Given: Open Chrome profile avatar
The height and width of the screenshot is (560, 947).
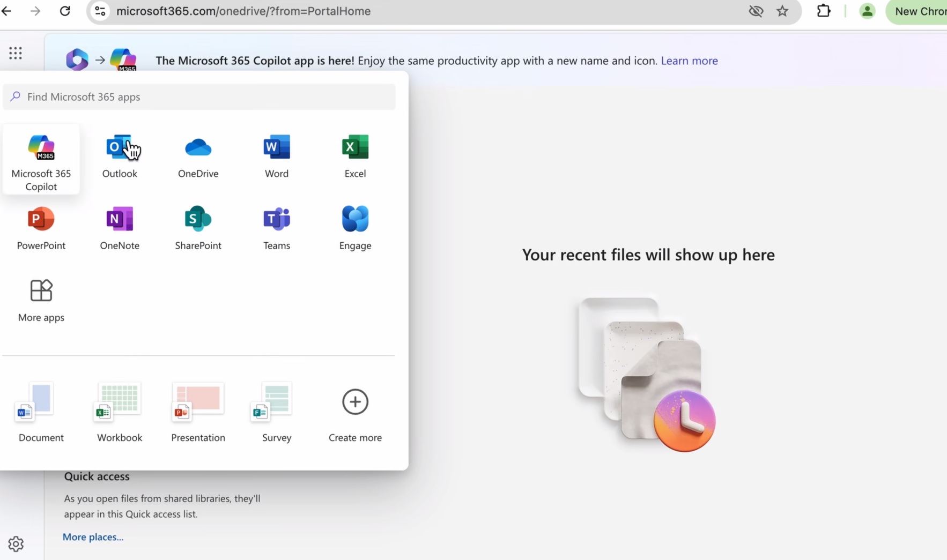Looking at the screenshot, I should click(867, 11).
